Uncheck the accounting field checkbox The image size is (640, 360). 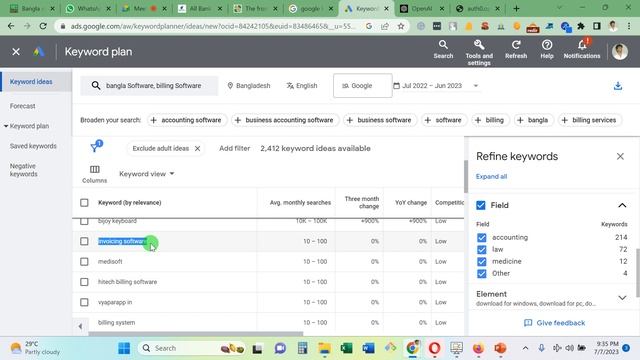pos(482,238)
